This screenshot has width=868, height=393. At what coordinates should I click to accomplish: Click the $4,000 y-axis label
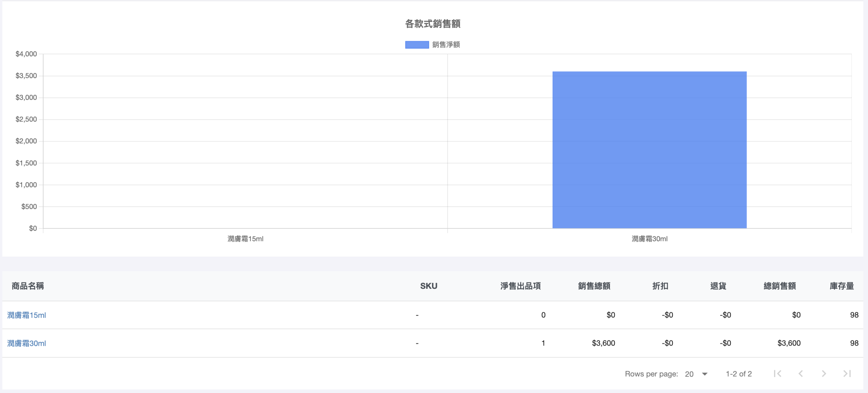[x=26, y=54]
